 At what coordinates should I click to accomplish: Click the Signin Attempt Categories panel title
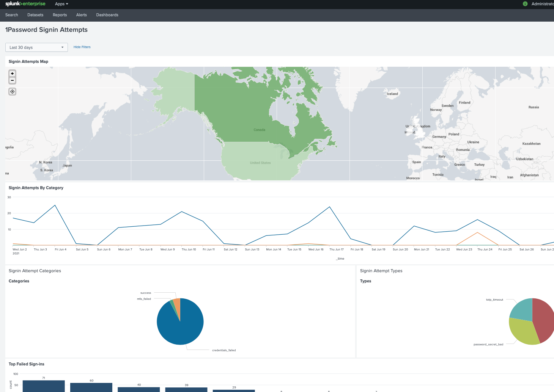point(35,271)
